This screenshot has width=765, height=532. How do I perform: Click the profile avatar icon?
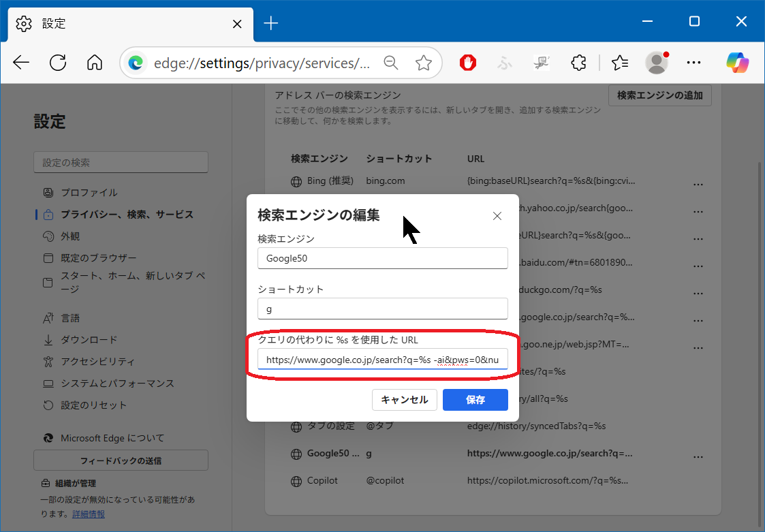point(657,63)
